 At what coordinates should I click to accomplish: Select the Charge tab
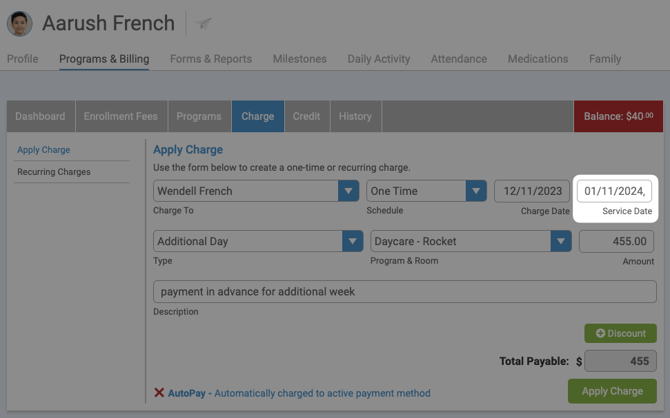(x=258, y=116)
